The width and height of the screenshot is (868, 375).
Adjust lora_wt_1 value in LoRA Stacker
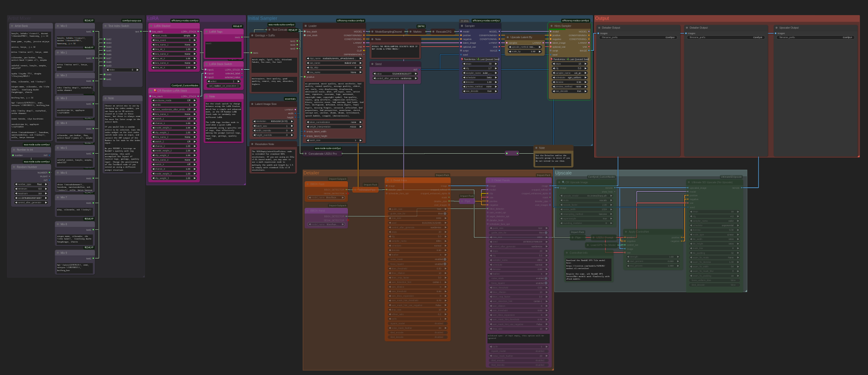click(x=173, y=49)
